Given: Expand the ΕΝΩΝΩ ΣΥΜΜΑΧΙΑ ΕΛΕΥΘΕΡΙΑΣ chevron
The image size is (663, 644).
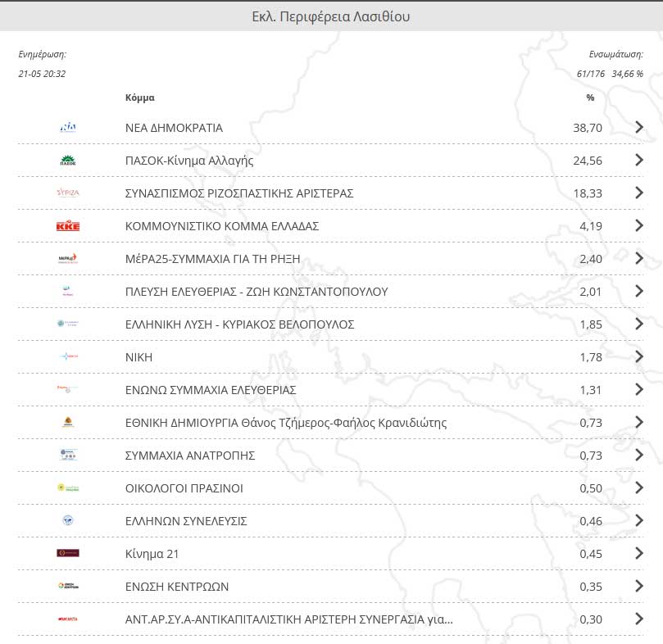Looking at the screenshot, I should click(x=639, y=389).
